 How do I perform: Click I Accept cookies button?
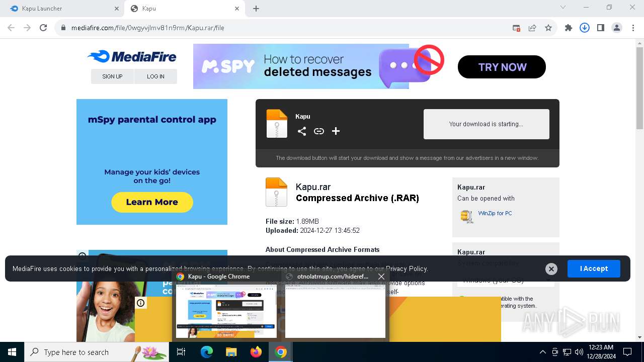(594, 268)
